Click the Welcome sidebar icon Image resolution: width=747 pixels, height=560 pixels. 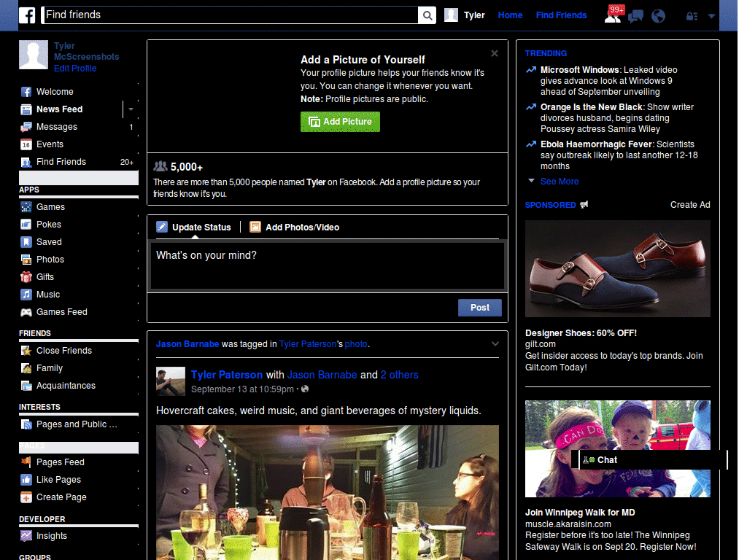tap(26, 92)
